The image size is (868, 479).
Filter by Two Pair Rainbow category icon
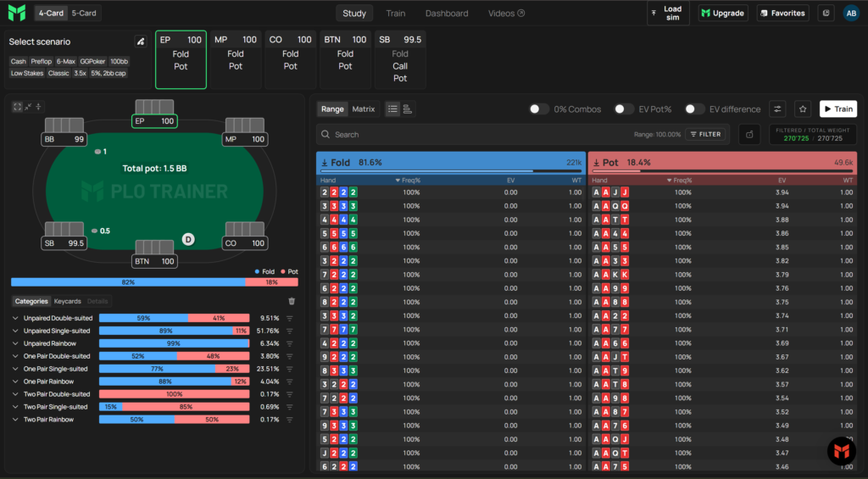[290, 420]
